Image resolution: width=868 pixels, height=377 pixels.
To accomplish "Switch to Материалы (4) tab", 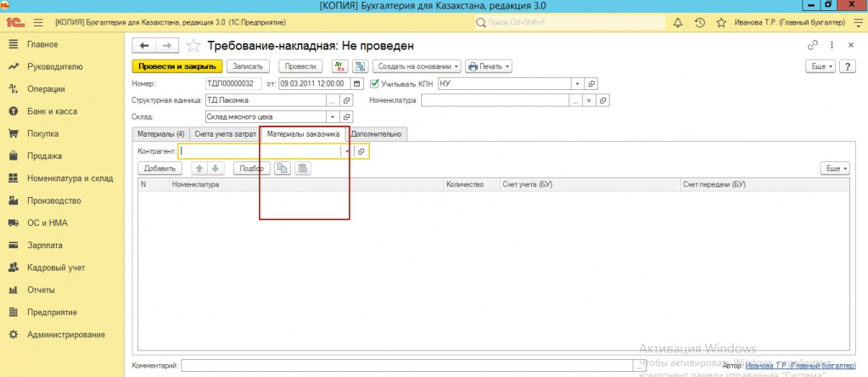I will pyautogui.click(x=160, y=134).
